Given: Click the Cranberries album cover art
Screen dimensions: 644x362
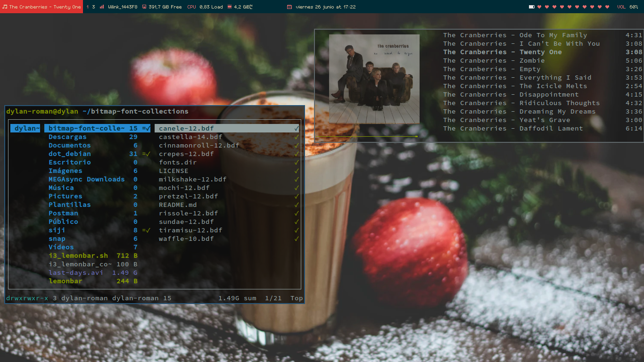Looking at the screenshot, I should (x=374, y=79).
